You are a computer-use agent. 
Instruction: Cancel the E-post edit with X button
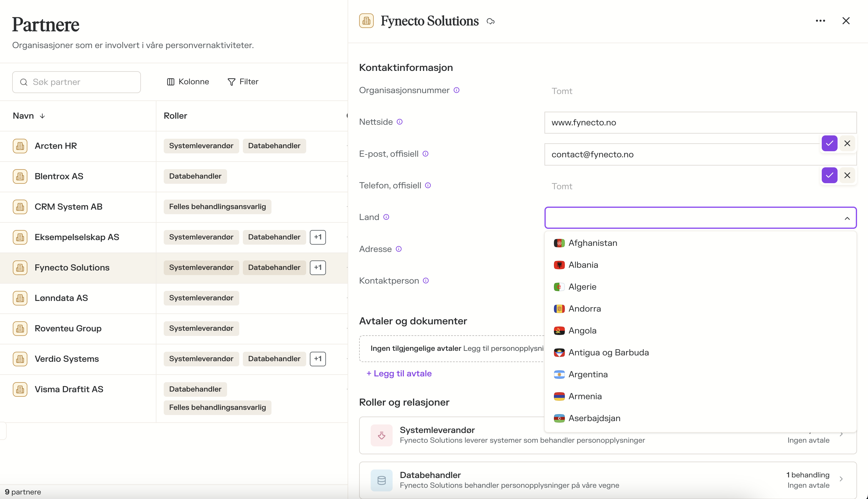tap(847, 175)
